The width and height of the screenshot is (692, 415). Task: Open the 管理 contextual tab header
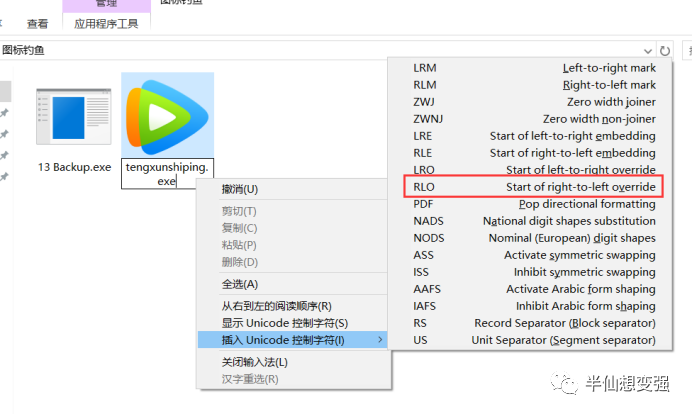(106, 4)
